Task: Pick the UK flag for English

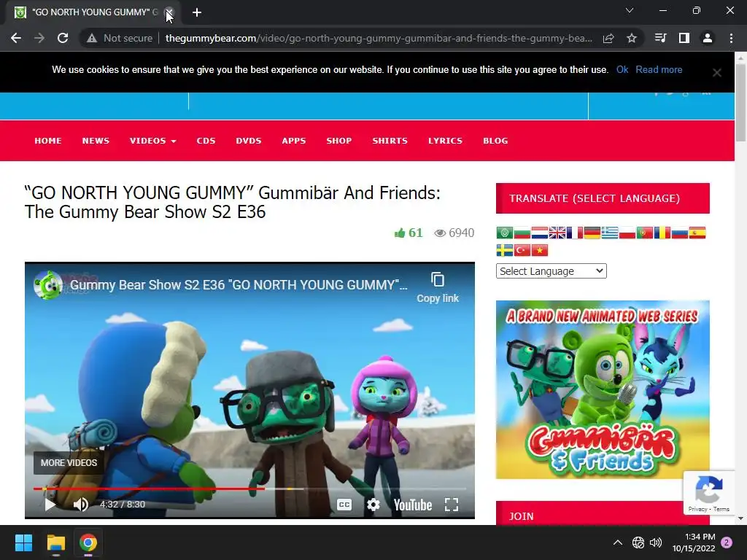Action: (x=557, y=233)
